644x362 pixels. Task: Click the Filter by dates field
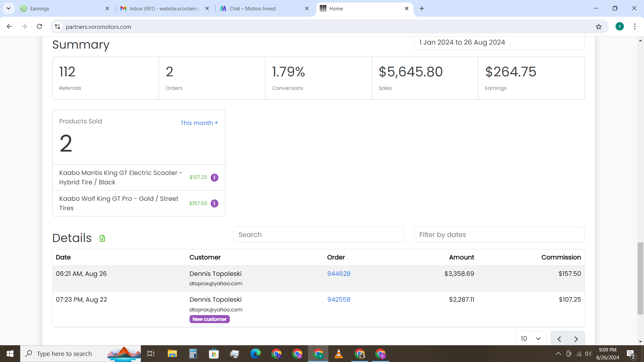tap(499, 235)
